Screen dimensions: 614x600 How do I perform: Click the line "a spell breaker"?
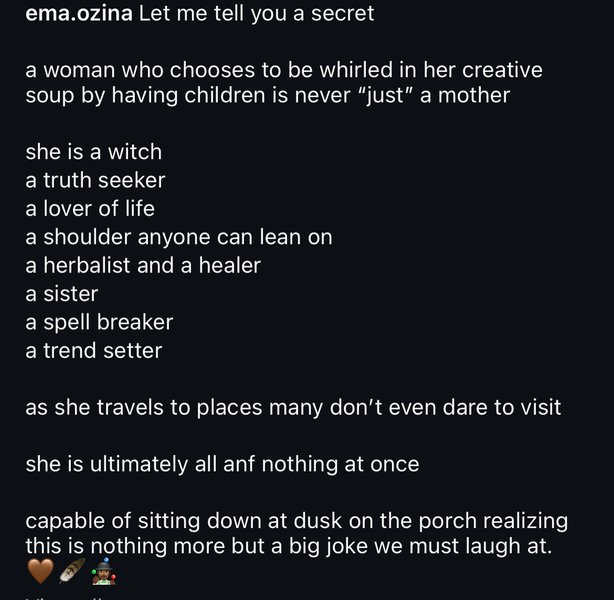tap(99, 322)
